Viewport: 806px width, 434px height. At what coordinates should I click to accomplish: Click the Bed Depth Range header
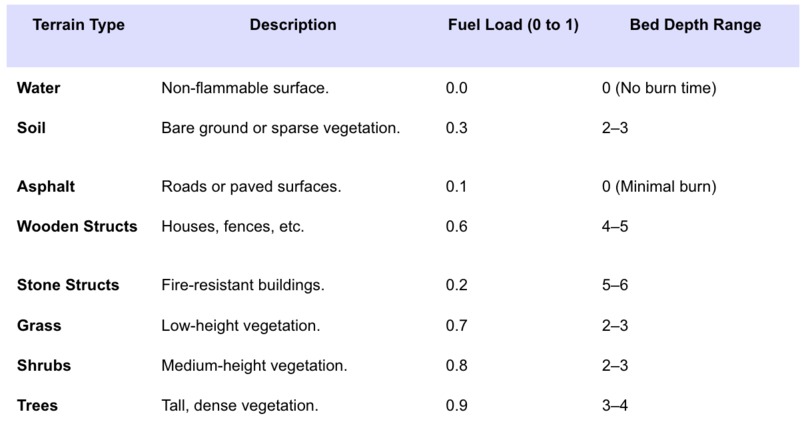click(695, 25)
